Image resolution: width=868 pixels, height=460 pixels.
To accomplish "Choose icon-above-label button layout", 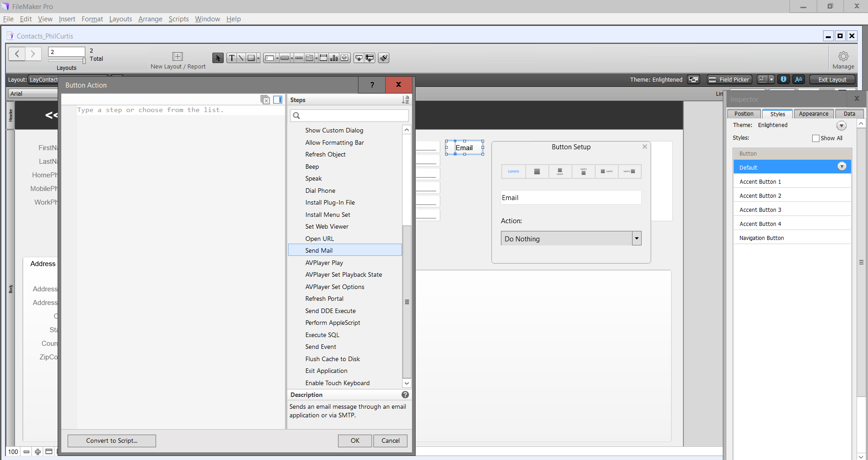I will coord(560,171).
